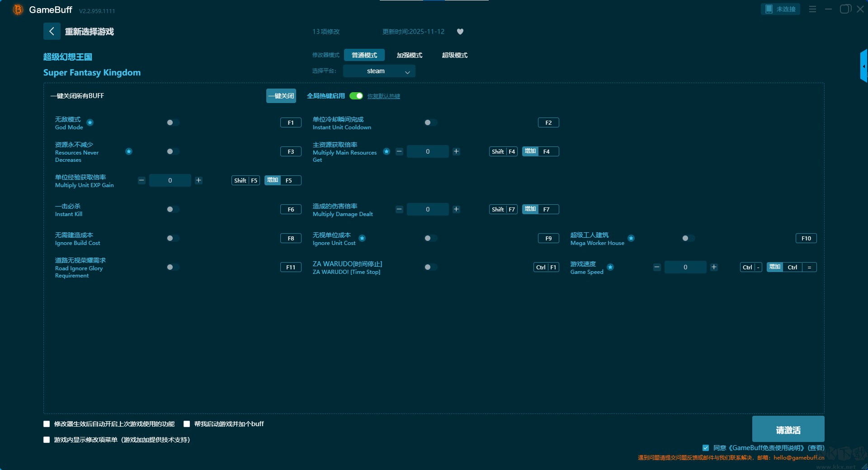868x470 pixels.
Task: Click the back arrow to reselect game
Action: (x=52, y=31)
